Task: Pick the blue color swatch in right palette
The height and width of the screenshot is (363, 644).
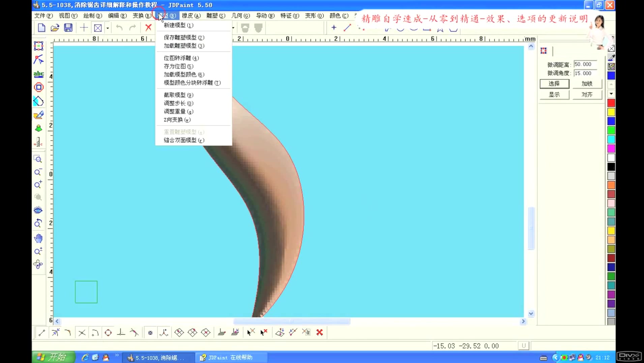Action: point(611,76)
